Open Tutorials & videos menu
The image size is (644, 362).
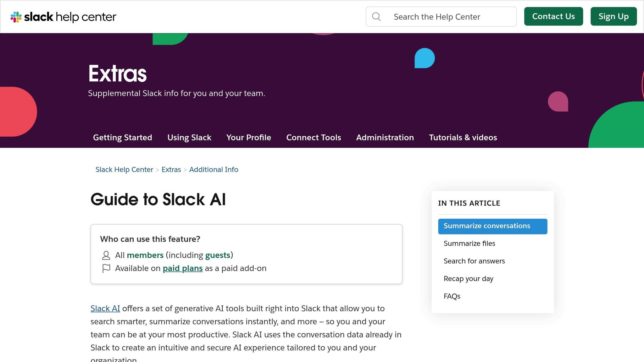pos(463,138)
